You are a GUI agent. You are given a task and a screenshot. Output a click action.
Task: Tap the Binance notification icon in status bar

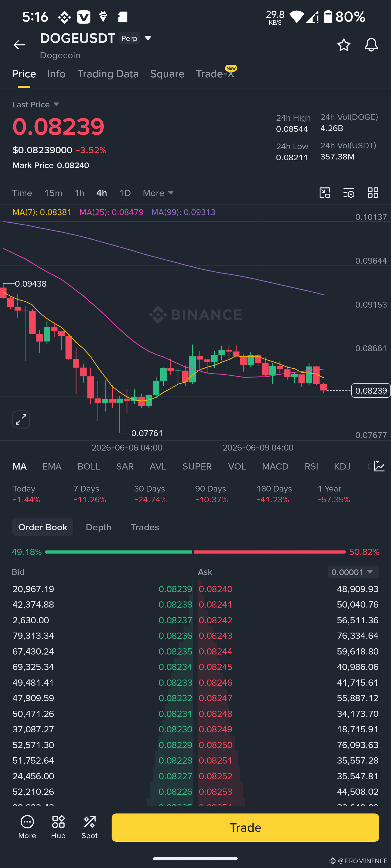click(x=64, y=17)
